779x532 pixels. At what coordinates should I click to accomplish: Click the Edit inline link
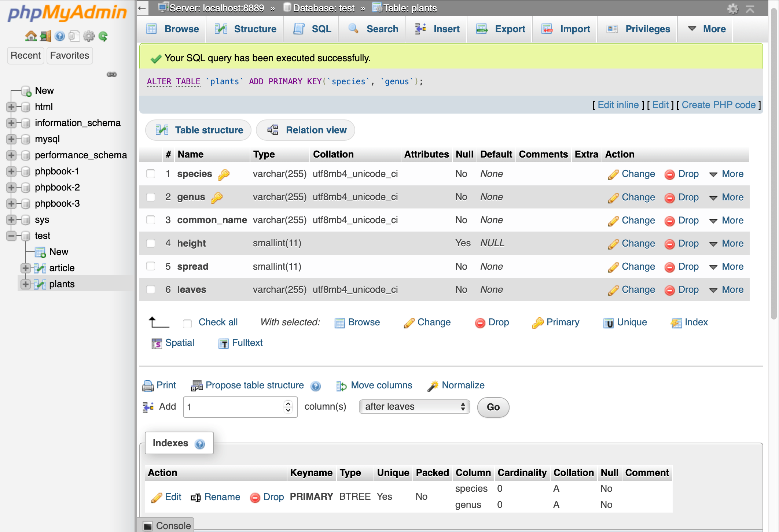[x=618, y=105]
